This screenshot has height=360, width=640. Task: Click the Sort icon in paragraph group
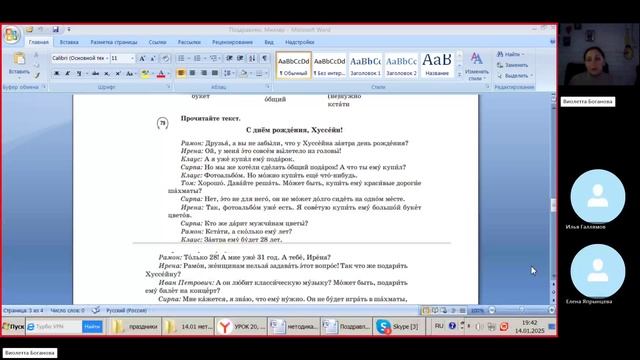click(x=252, y=58)
